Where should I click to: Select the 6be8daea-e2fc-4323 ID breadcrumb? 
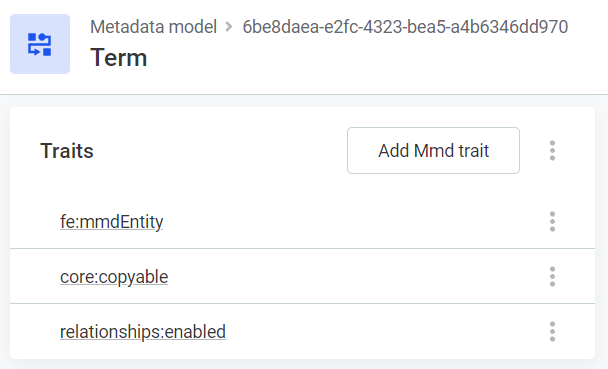(405, 27)
